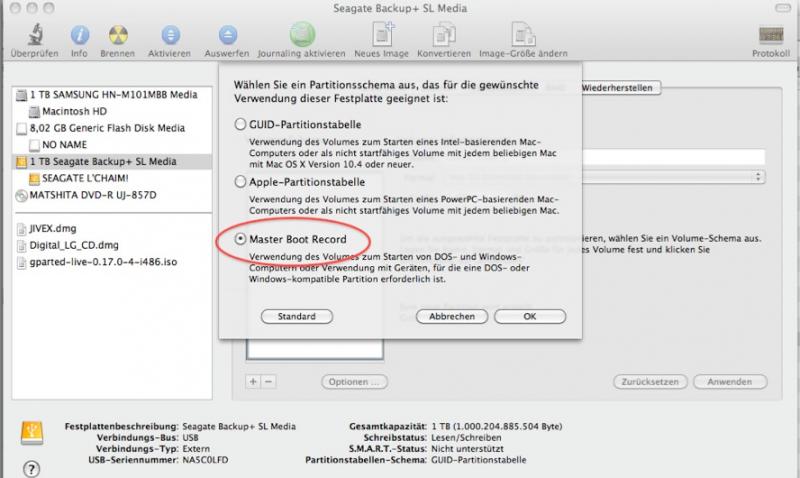Click the Brennen burn icon
Viewport: 800px width, 478px height.
(116, 34)
